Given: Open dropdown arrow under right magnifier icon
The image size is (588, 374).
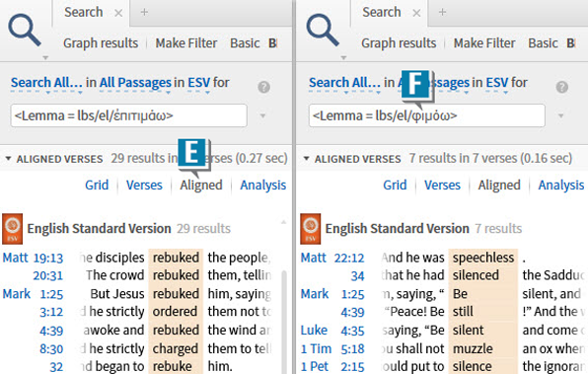Looking at the screenshot, I should tap(343, 58).
